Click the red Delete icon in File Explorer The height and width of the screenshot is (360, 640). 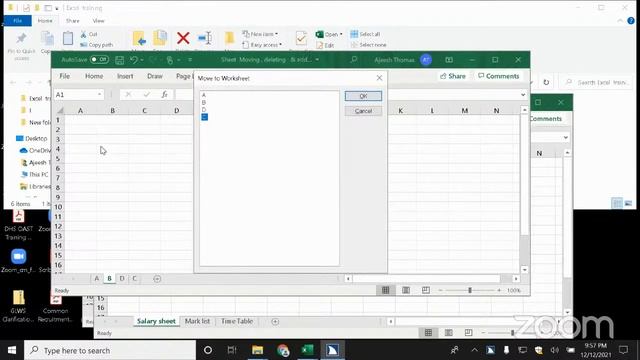(x=183, y=38)
